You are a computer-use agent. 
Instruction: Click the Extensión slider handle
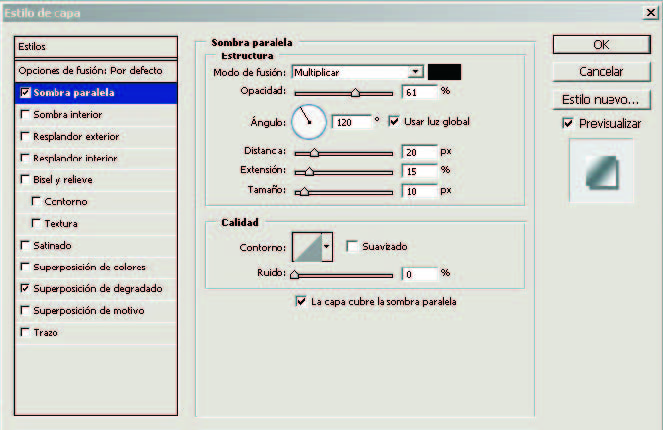coord(309,172)
